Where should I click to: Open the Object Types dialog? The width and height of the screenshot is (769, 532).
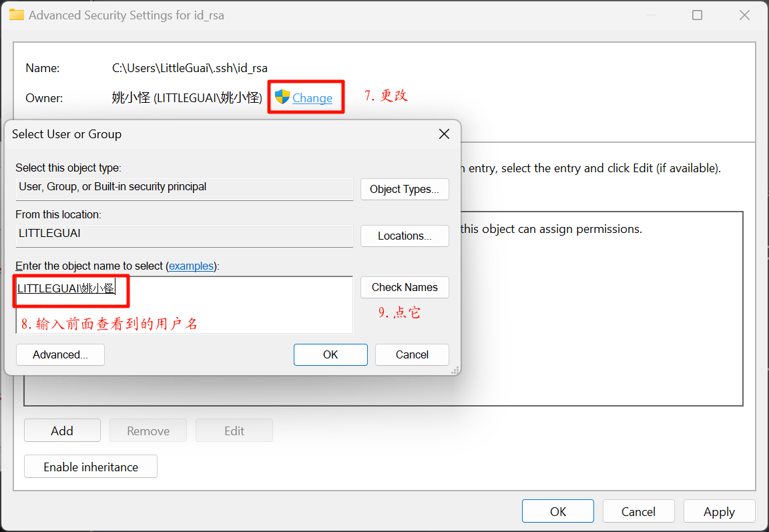tap(405, 189)
